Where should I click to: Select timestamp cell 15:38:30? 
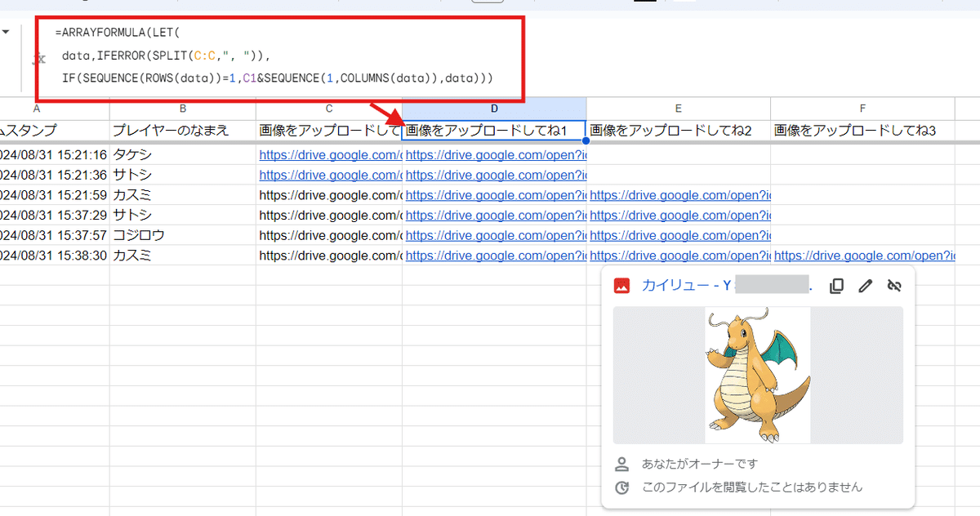[x=55, y=256]
